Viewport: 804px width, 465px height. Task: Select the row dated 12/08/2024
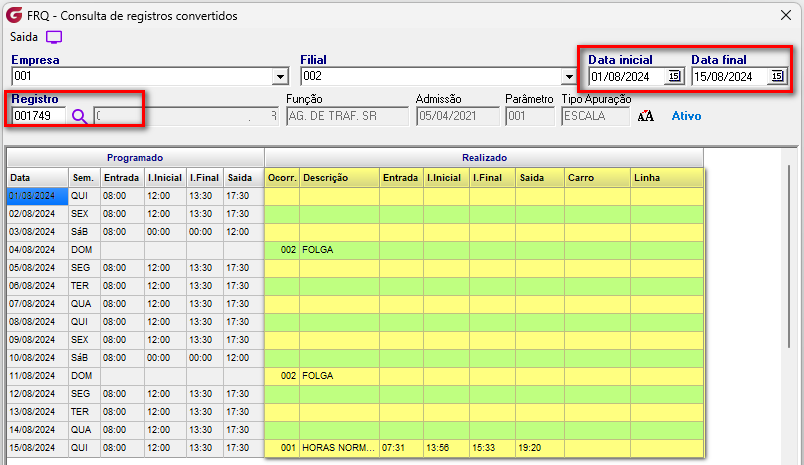355,394
